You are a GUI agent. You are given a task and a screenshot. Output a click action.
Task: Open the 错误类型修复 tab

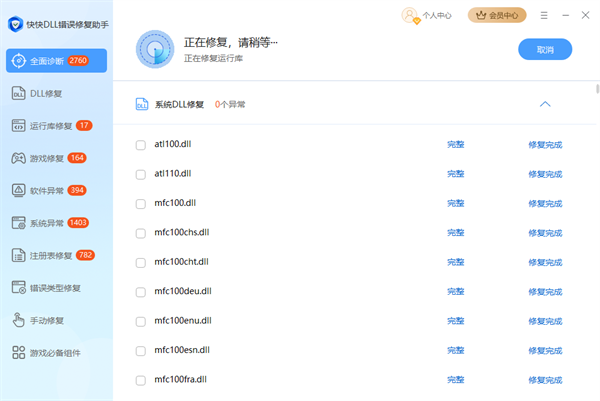pos(55,288)
